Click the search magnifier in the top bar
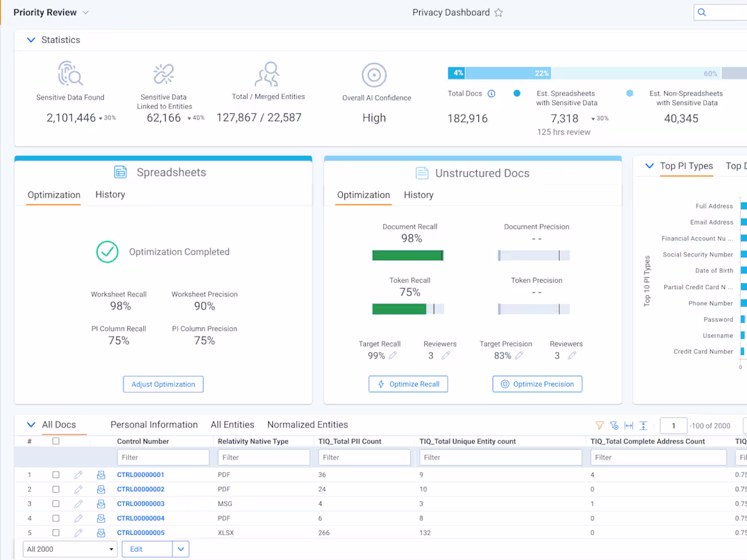This screenshot has height=560, width=747. [702, 12]
